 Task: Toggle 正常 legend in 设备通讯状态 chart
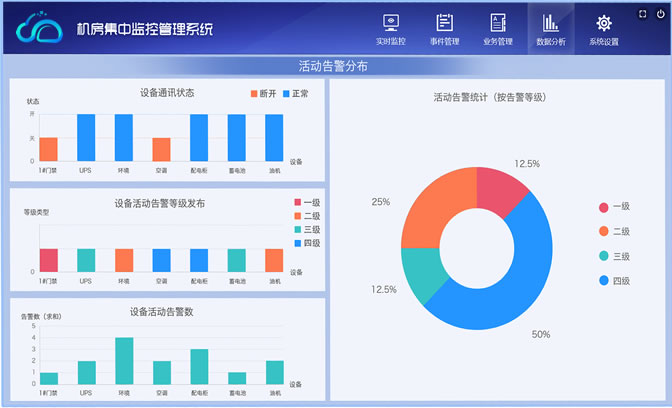click(x=296, y=93)
